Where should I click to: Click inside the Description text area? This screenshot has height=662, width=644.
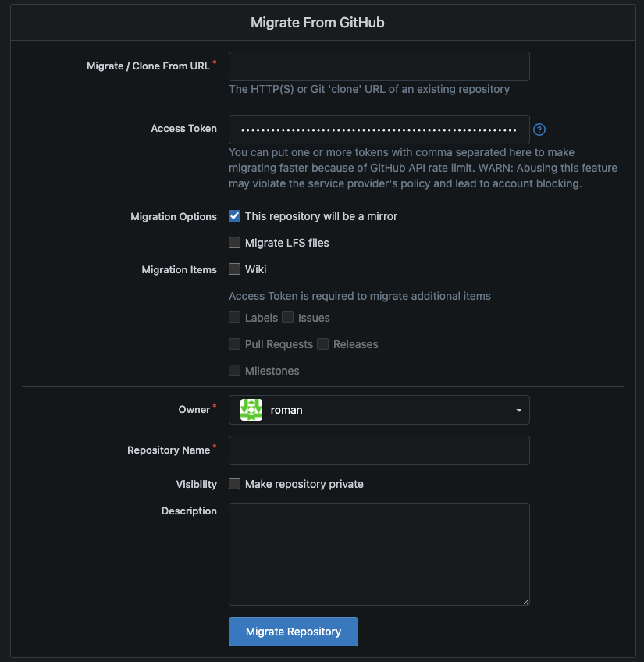379,554
